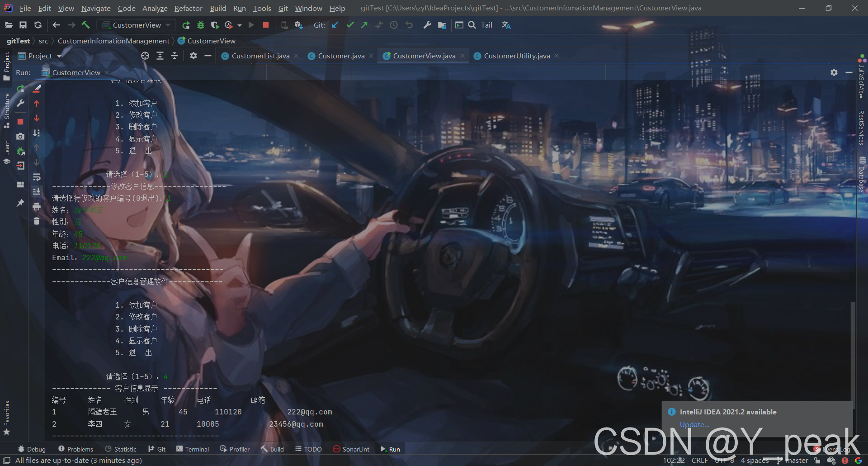
Task: Switch to Customer.java tab
Action: pyautogui.click(x=340, y=56)
